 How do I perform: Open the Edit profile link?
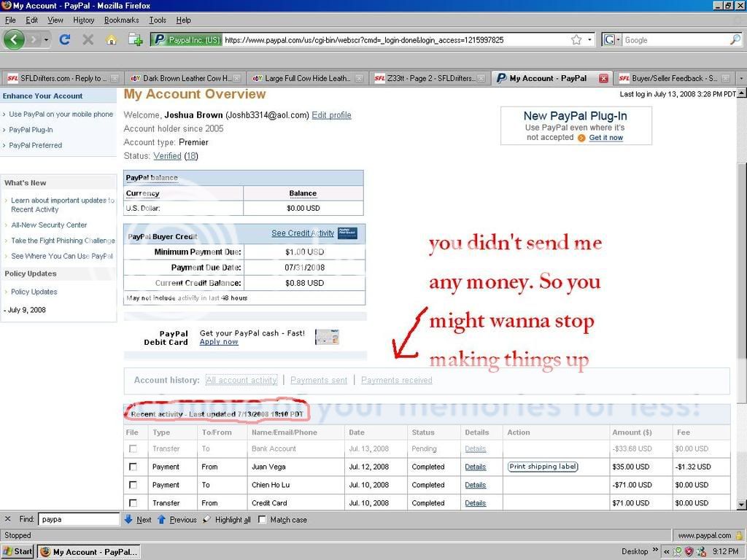(x=331, y=115)
